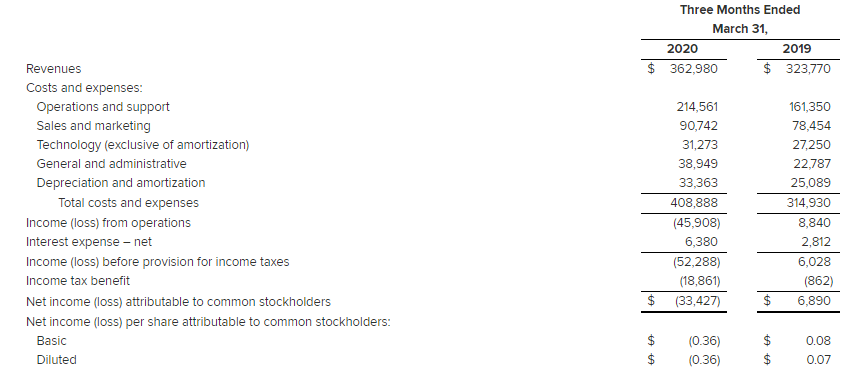Select the Diluted 2019 value 0.07

[x=818, y=360]
